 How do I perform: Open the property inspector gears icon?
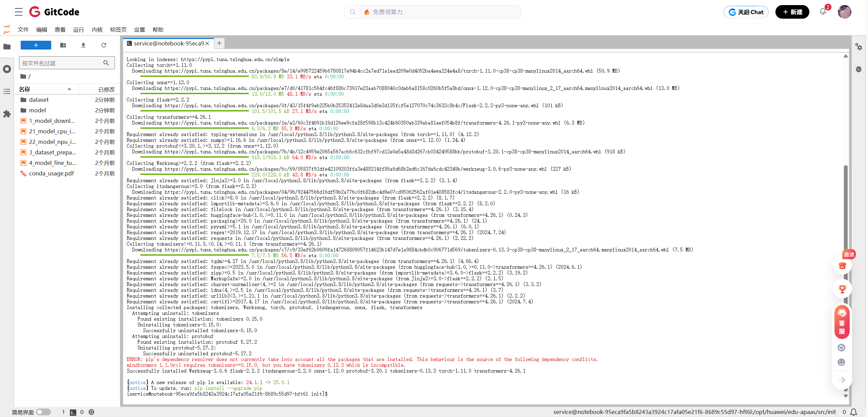tap(859, 47)
